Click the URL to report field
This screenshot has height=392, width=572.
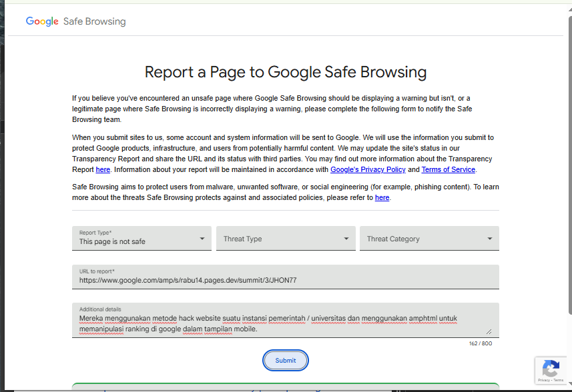click(286, 277)
